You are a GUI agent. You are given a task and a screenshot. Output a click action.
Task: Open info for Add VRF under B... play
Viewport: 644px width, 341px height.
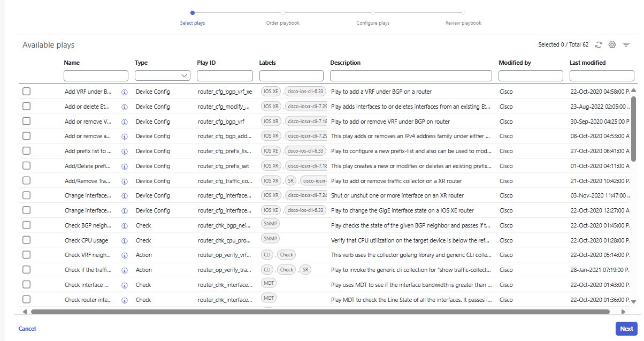124,92
